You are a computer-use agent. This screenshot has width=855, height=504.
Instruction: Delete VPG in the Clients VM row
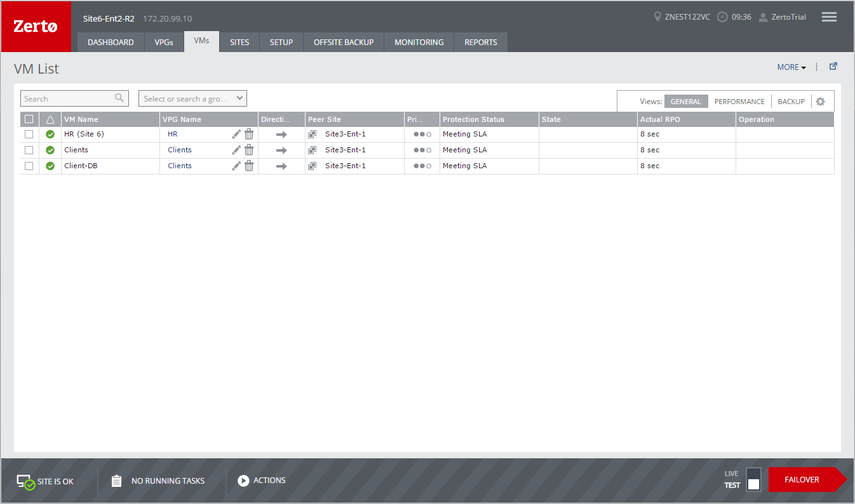point(249,150)
